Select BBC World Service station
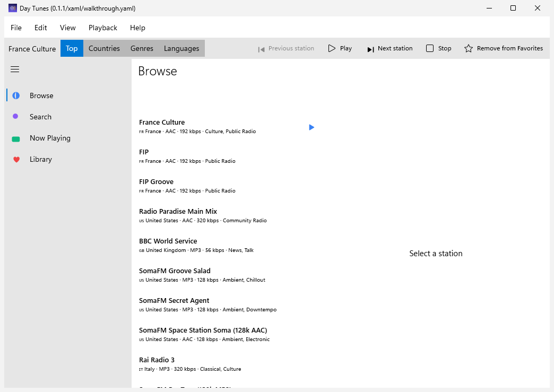 tap(227, 245)
